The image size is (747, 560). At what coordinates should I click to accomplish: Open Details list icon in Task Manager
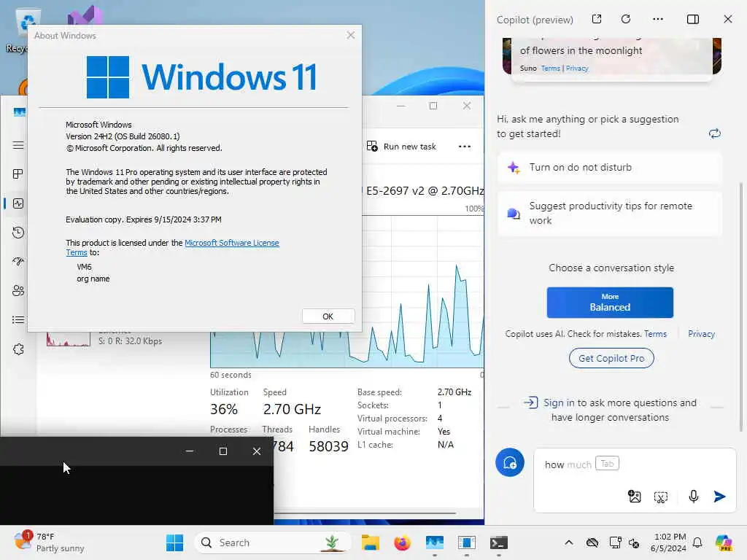pyautogui.click(x=18, y=319)
